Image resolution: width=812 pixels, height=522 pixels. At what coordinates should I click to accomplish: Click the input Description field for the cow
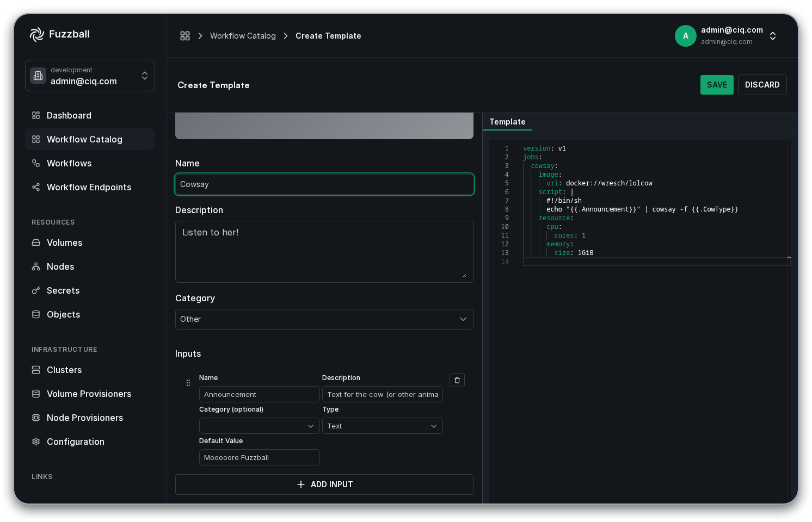(x=383, y=394)
